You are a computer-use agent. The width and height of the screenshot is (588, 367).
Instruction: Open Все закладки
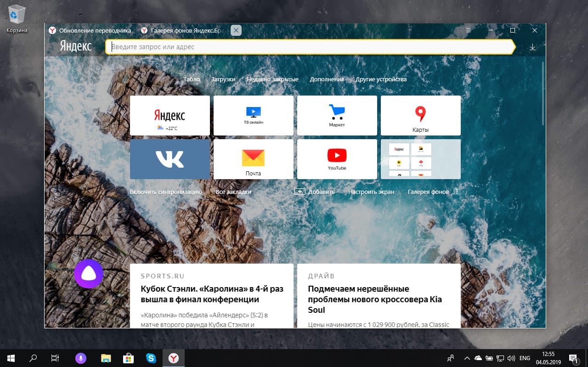(233, 192)
